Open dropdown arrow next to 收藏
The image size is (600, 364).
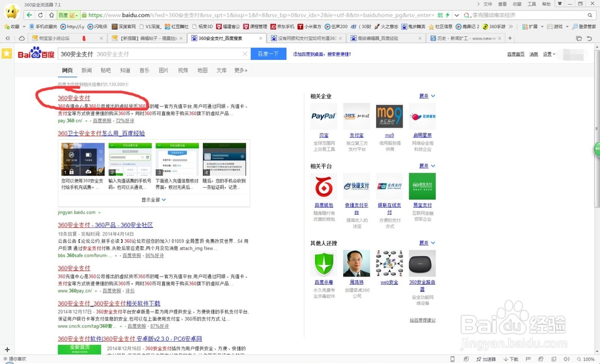pyautogui.click(x=24, y=26)
